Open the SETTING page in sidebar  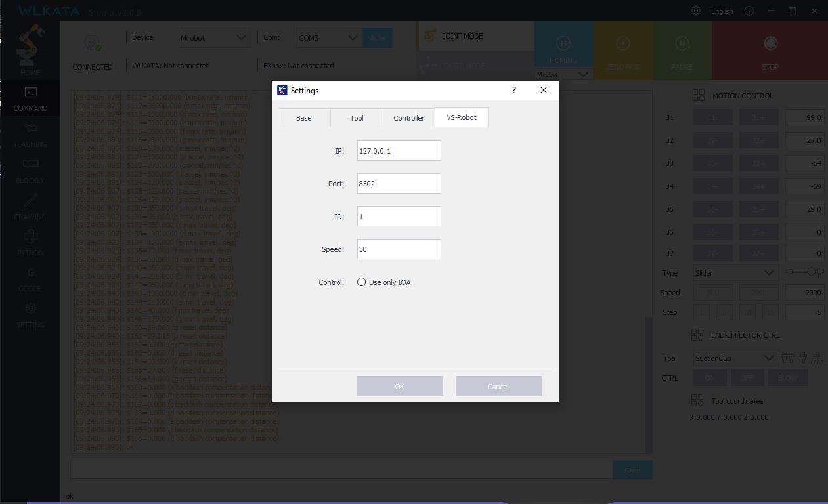pyautogui.click(x=30, y=315)
